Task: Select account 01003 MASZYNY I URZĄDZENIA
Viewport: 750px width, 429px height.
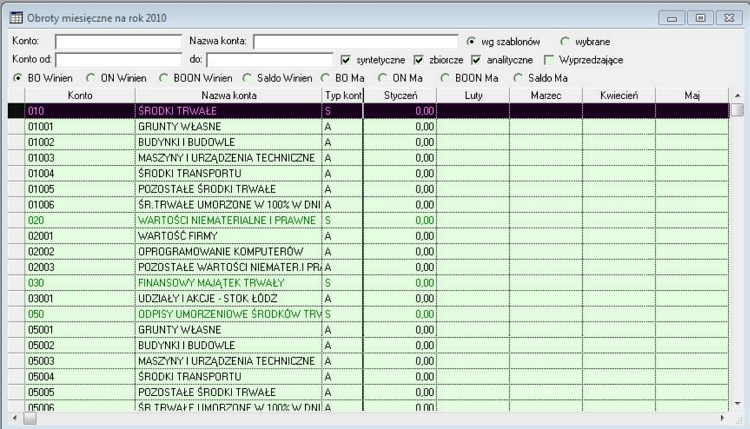Action: tap(368, 158)
